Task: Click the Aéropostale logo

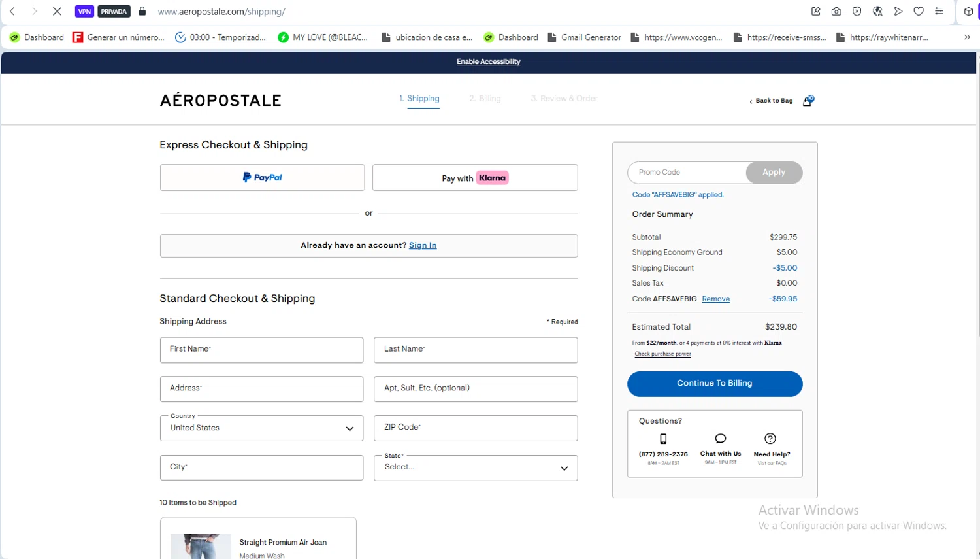Action: point(220,100)
